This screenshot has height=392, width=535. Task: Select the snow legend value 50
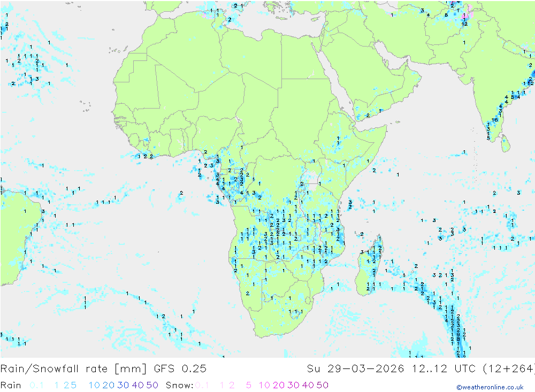tap(323, 385)
